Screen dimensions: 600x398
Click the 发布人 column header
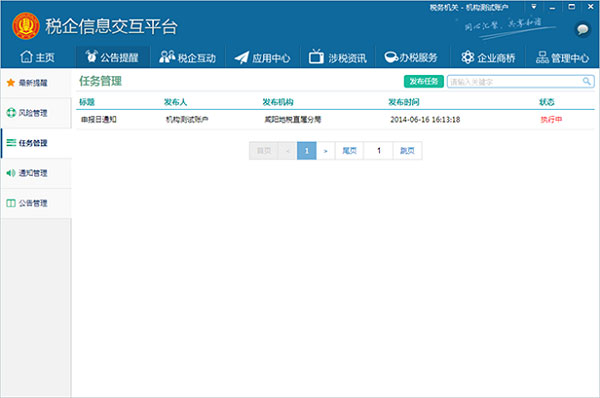point(175,102)
